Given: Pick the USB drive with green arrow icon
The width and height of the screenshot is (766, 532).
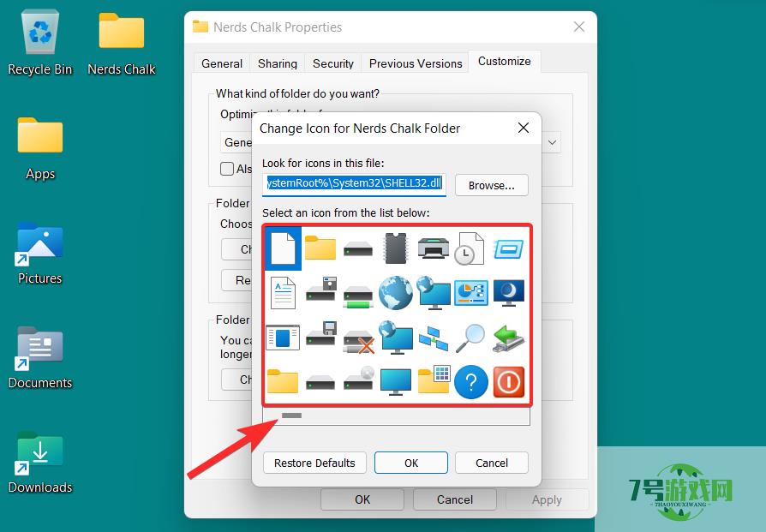Looking at the screenshot, I should click(x=509, y=338).
